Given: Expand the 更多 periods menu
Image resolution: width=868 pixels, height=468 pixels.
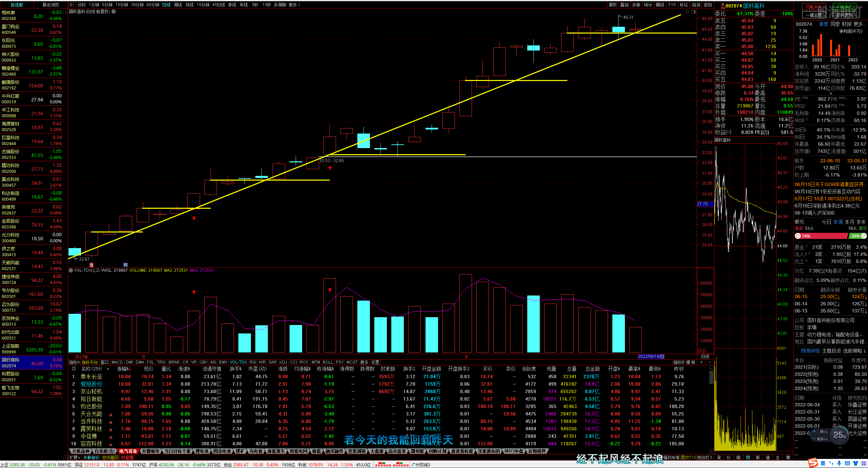Looking at the screenshot, I should click(294, 5).
